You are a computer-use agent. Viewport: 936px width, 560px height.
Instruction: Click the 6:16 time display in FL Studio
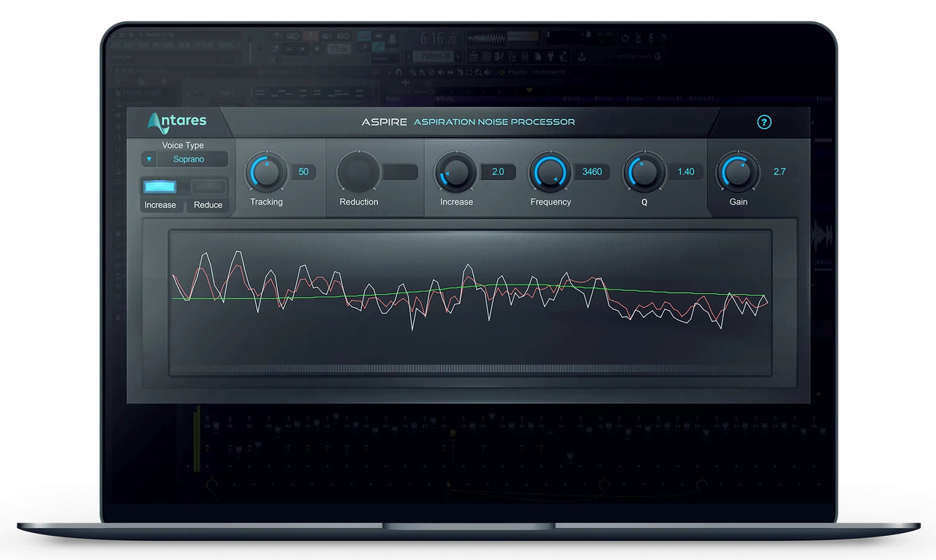click(439, 39)
